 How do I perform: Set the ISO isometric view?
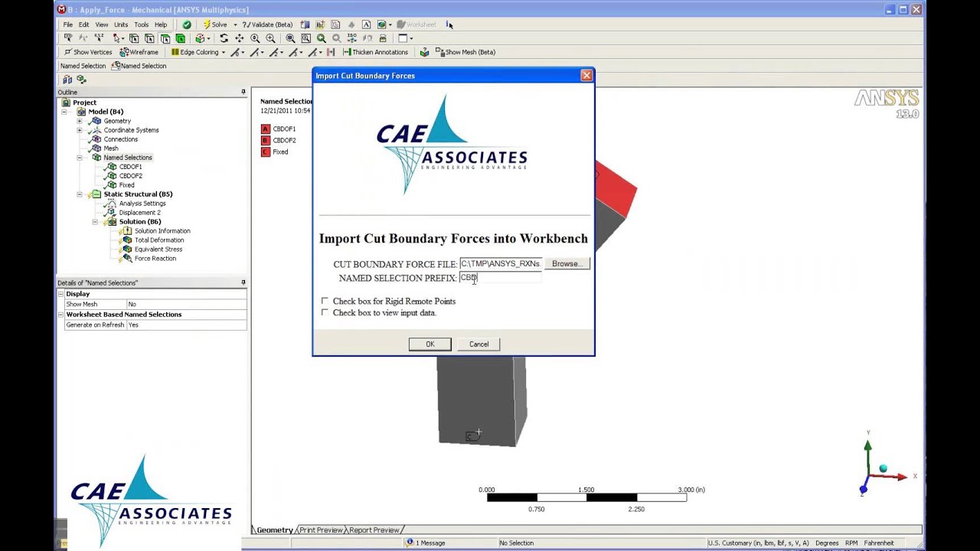pos(351,38)
